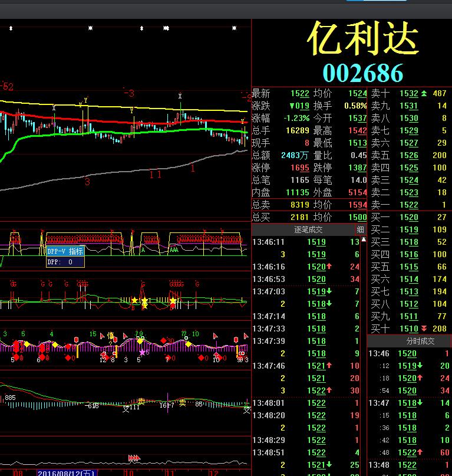Click the 13:48:51 tick trade row
Screen dimensions: 452x476
click(306, 452)
